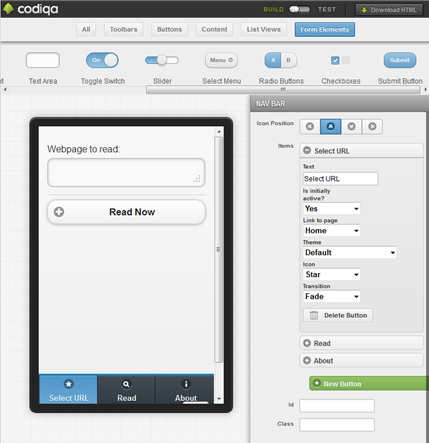Click the Text Area widget icon

click(x=43, y=60)
